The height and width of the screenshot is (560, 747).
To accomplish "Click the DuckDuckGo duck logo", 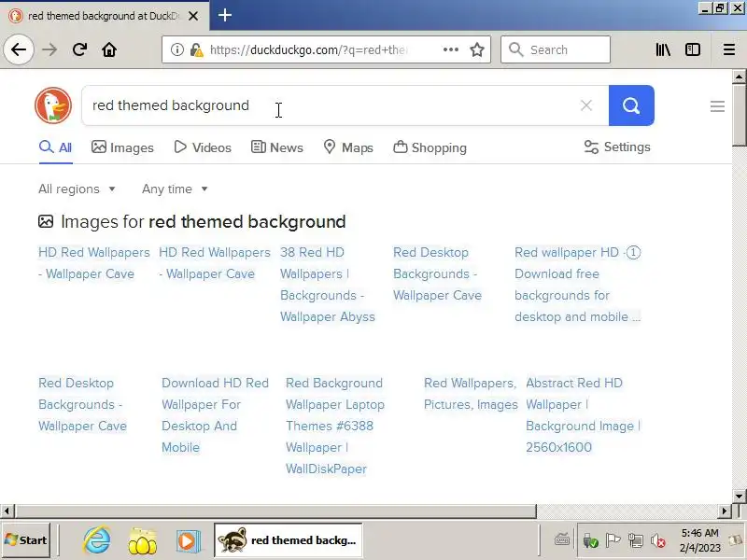I will click(53, 105).
